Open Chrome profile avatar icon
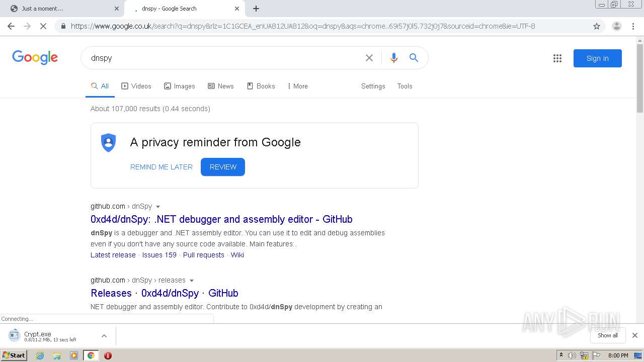The height and width of the screenshot is (362, 644). pos(616,26)
